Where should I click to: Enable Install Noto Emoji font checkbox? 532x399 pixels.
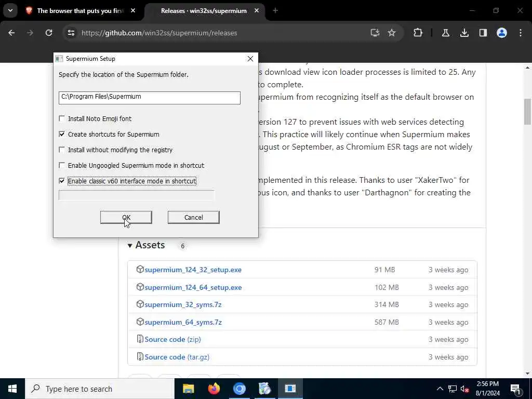62,118
